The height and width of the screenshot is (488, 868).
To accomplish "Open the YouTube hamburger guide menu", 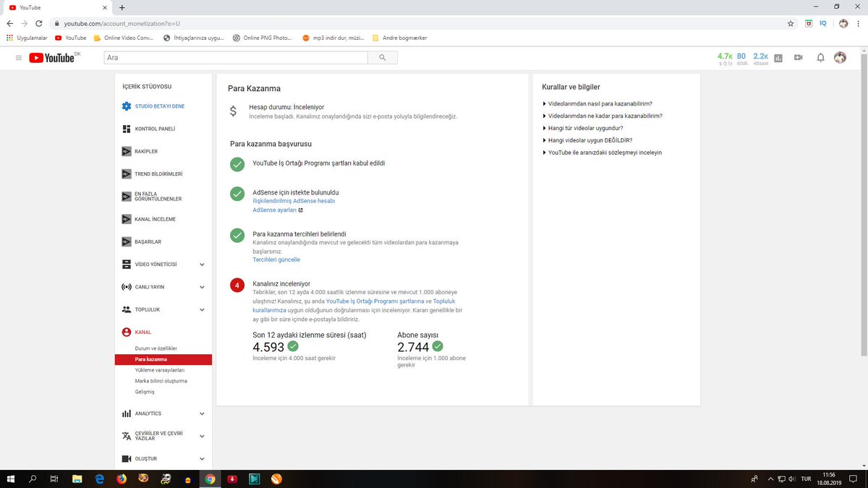I will (x=19, y=58).
